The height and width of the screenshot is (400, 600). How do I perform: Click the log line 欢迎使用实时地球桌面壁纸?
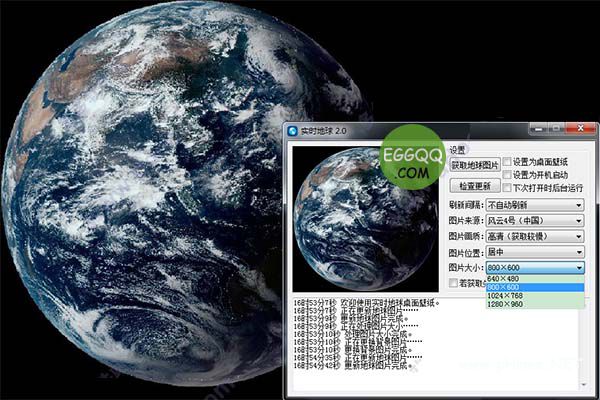coord(367,303)
